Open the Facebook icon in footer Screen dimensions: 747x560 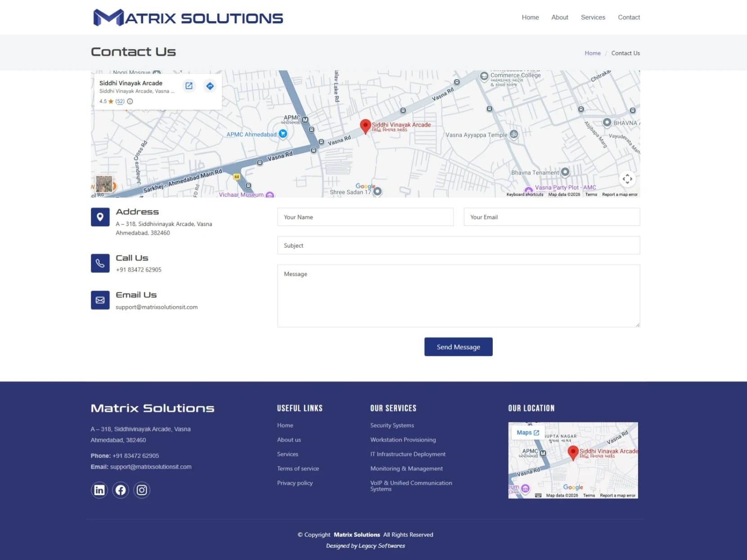pyautogui.click(x=121, y=490)
